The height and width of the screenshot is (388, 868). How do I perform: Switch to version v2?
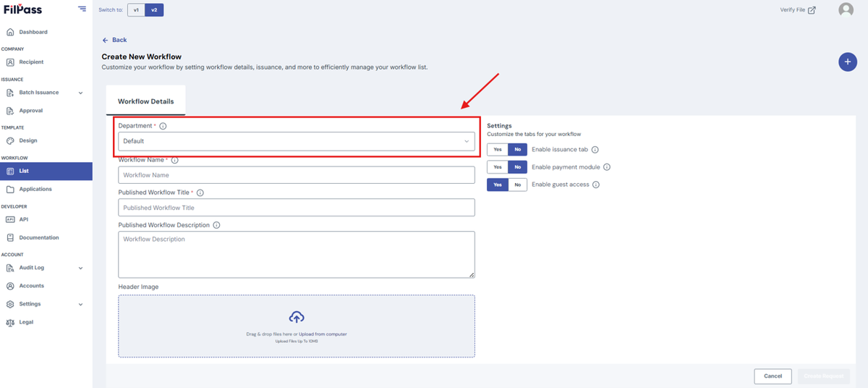pos(154,9)
